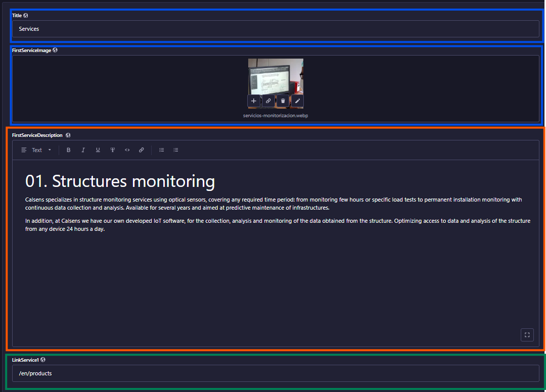Click the Structures monitoring heading text
Screen dimensions: 546x392
pyautogui.click(x=120, y=181)
